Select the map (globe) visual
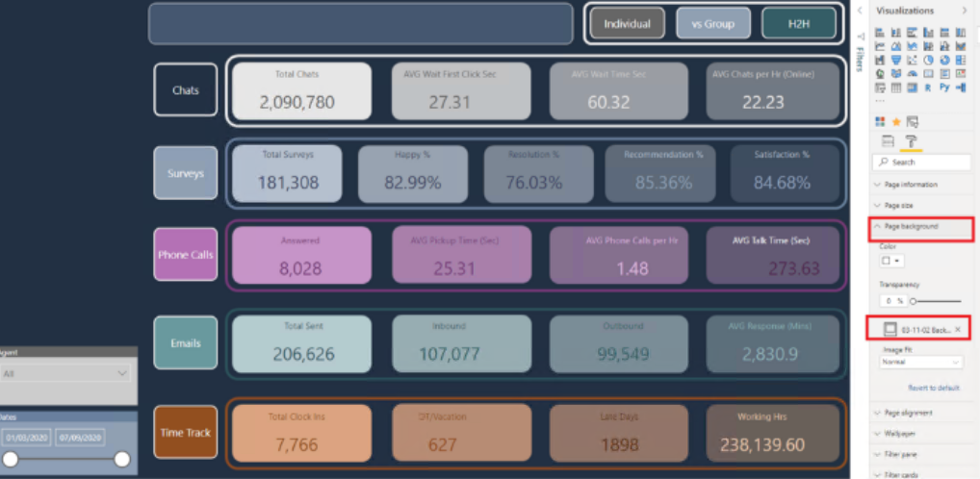This screenshot has width=980, height=479. pos(880,74)
